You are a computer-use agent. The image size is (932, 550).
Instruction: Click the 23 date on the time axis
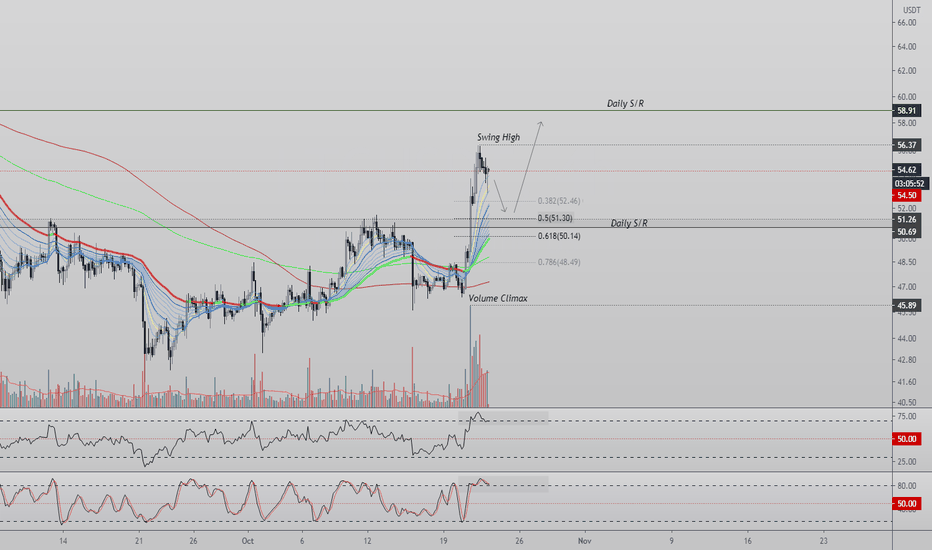824,541
